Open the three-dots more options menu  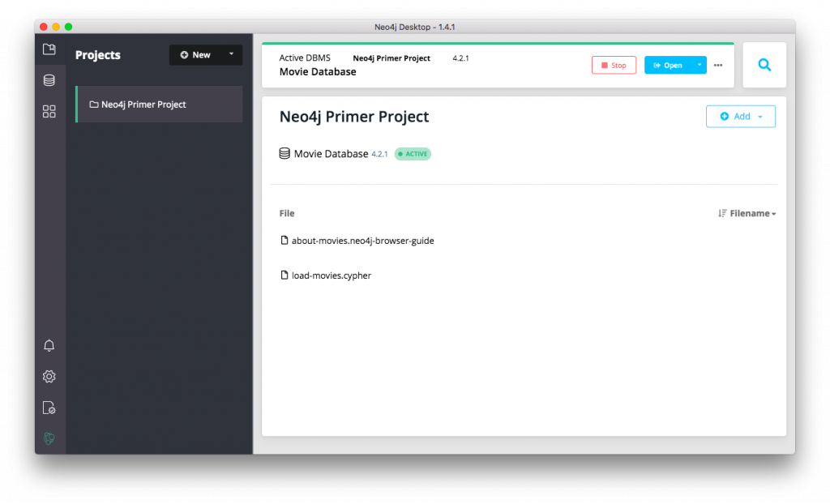tap(718, 66)
